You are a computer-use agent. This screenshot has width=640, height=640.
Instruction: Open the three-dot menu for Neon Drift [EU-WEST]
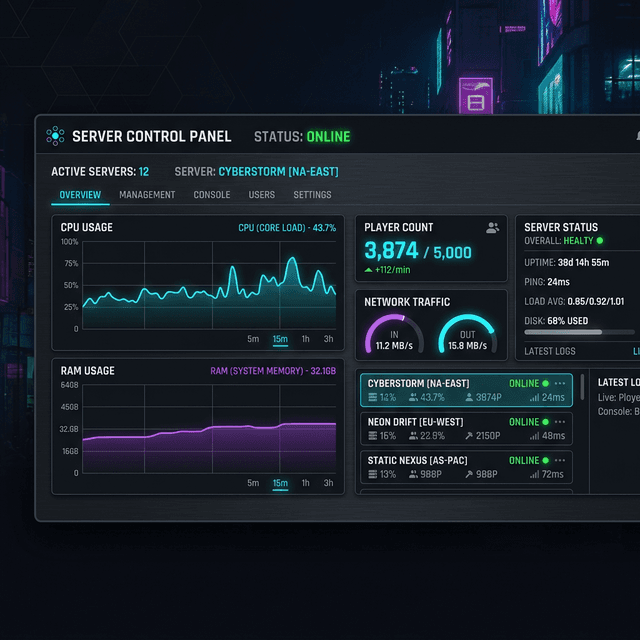(560, 422)
